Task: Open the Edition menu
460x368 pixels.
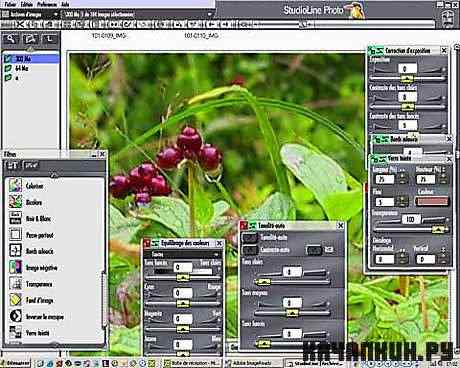Action: [x=26, y=4]
